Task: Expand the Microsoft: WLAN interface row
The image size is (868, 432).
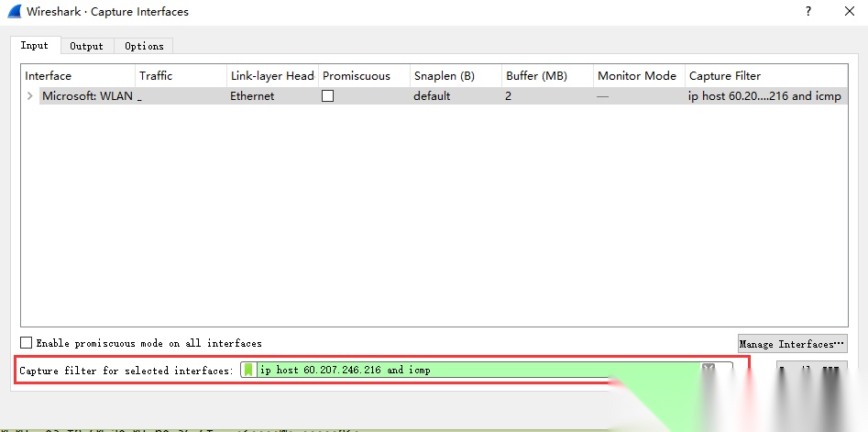Action: click(30, 95)
